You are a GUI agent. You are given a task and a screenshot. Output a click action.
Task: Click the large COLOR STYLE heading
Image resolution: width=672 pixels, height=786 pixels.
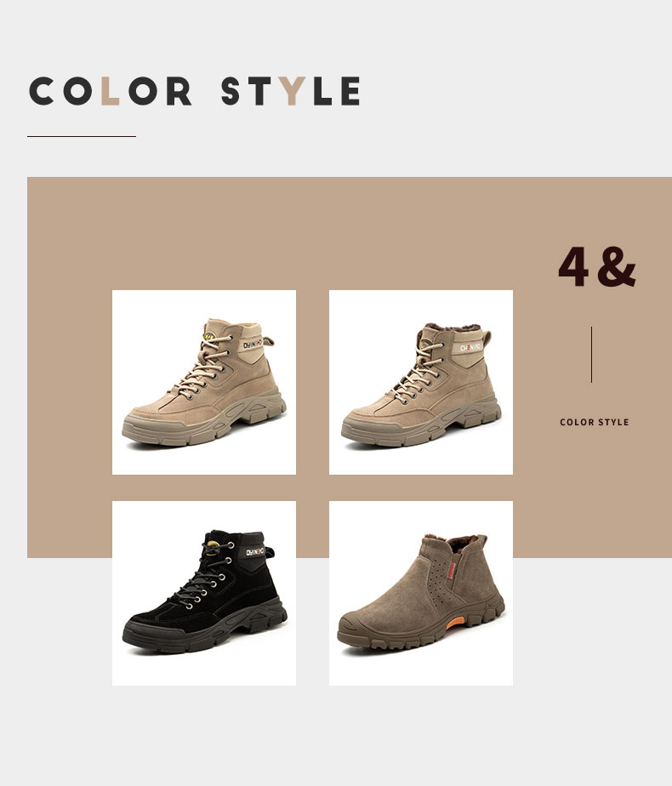[x=195, y=91]
